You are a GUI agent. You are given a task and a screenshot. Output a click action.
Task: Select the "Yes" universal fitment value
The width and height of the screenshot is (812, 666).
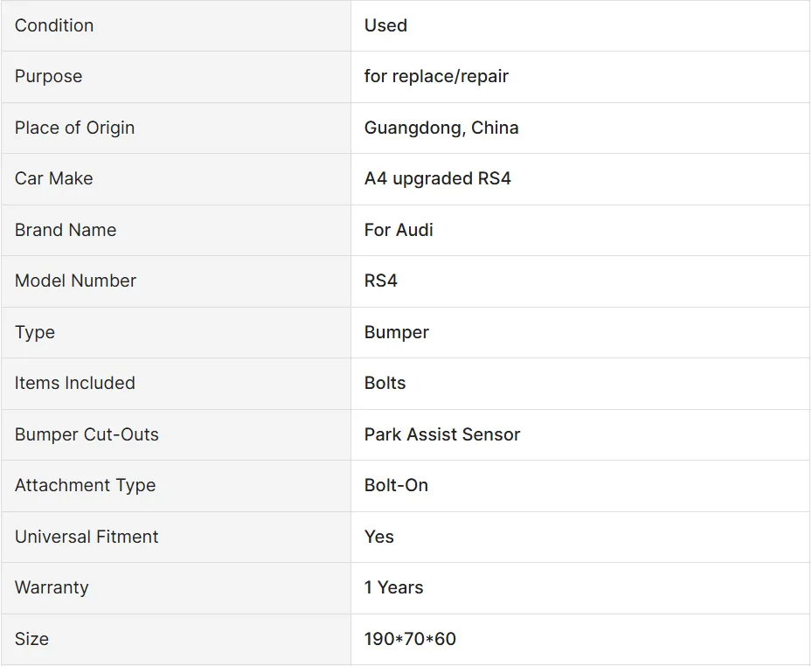[x=379, y=537]
